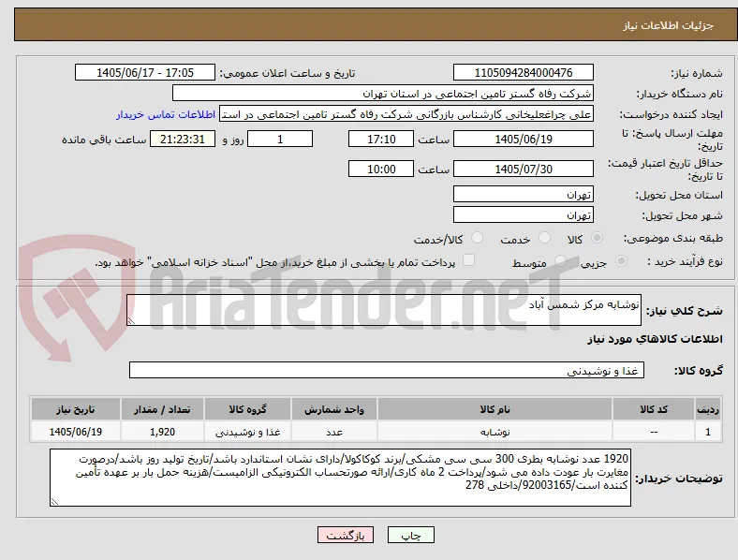Select the کالا/خدمت radio button
This screenshot has width=738, height=560.
point(478,238)
